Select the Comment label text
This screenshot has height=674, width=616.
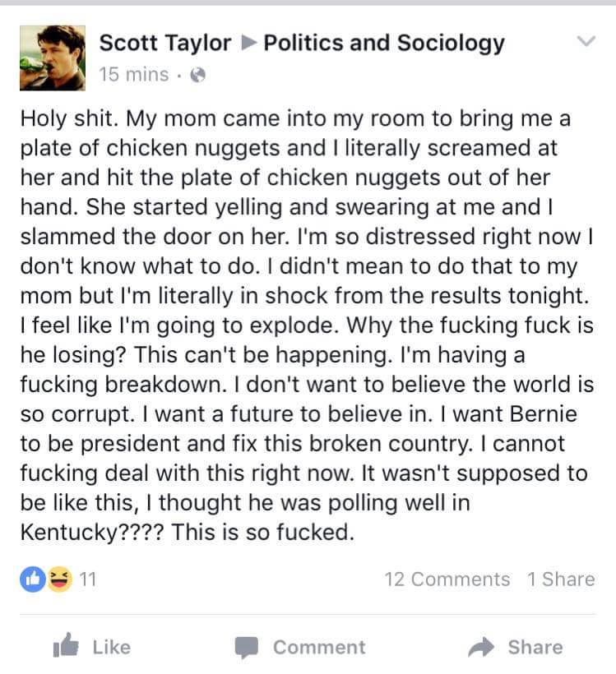pos(318,648)
